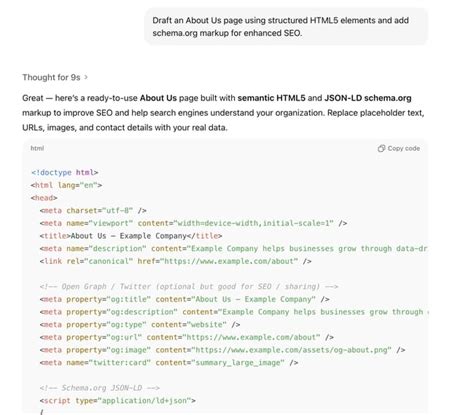Click the Open Graph / Twitter comment line

tap(189, 287)
